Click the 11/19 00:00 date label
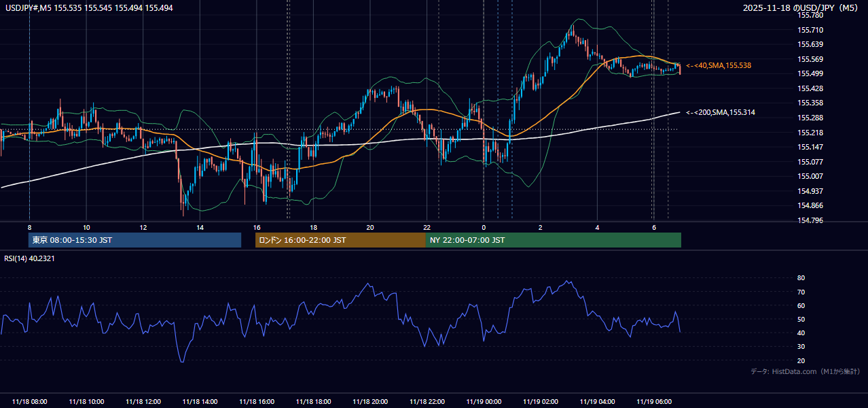The image size is (868, 408). click(484, 402)
